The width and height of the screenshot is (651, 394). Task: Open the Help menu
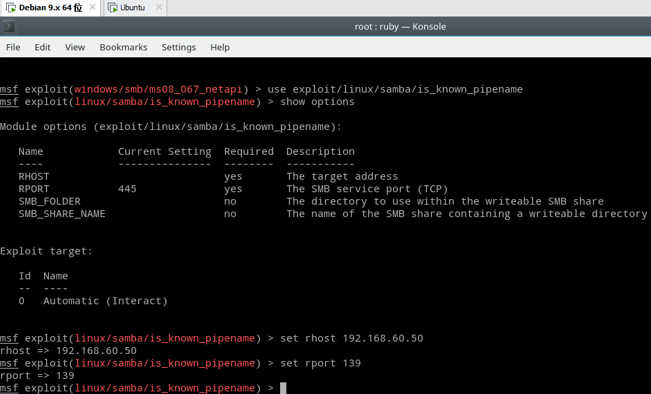point(220,47)
